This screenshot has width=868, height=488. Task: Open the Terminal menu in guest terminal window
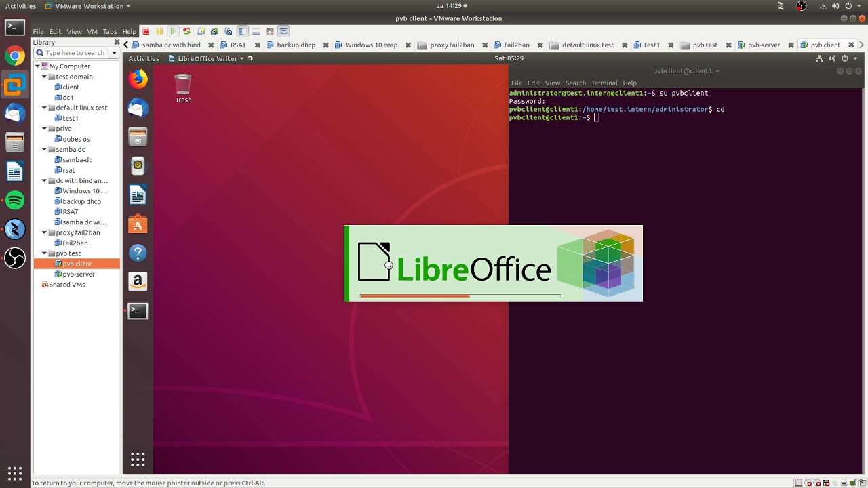[604, 83]
